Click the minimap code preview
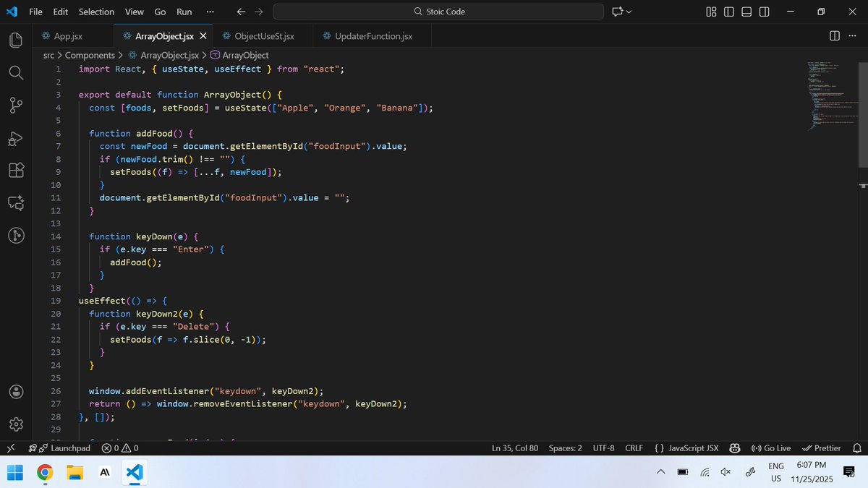868x488 pixels. tap(832, 95)
